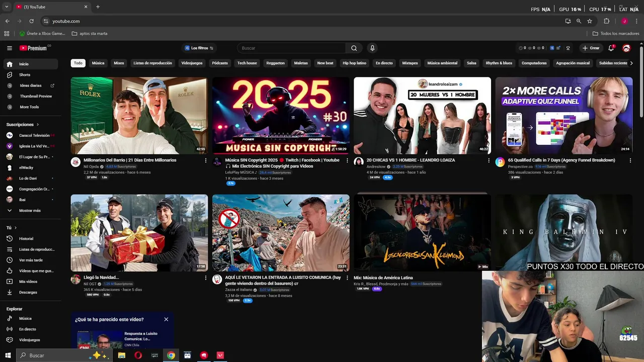Click the trophy icon in extension toolbar

[x=568, y=48]
